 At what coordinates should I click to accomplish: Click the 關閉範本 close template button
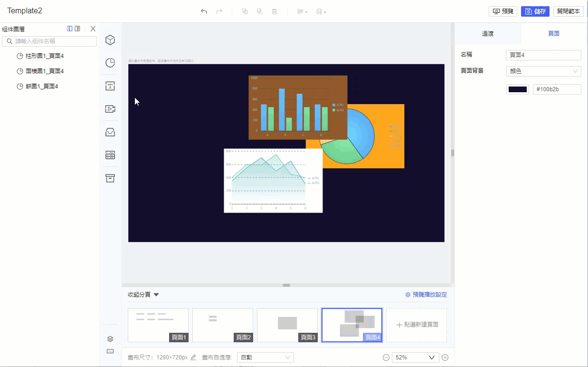569,11
